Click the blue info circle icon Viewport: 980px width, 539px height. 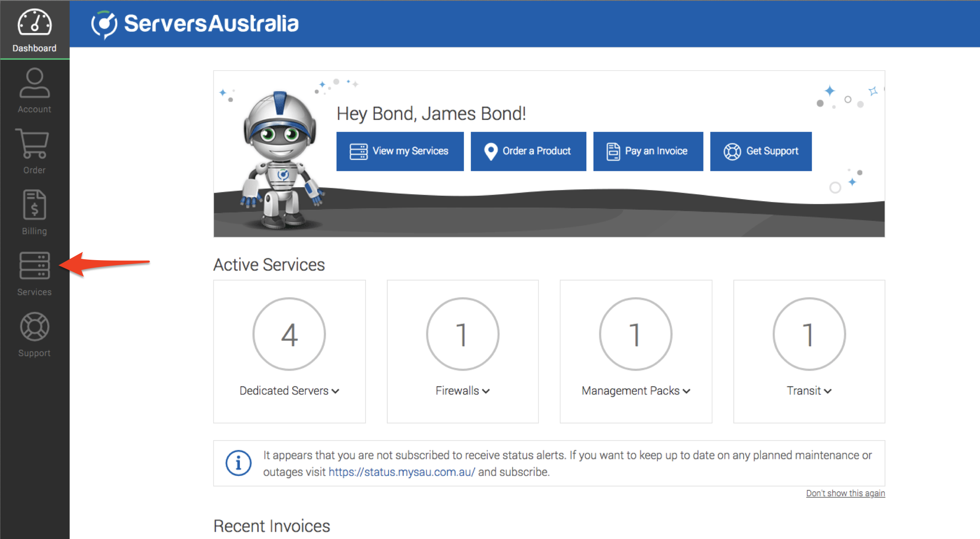pos(238,463)
